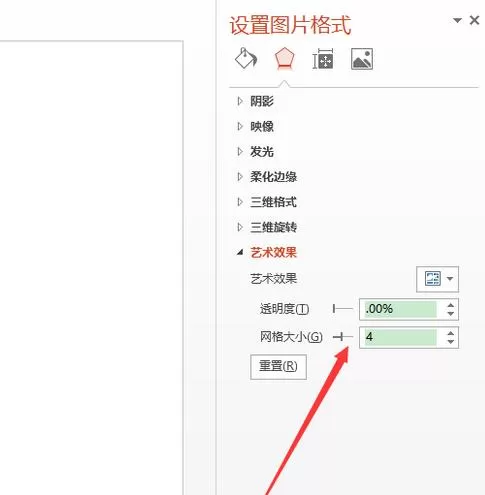Viewport: 485px width, 495px height.
Task: Expand the 柔化边缘 section
Action: (267, 177)
